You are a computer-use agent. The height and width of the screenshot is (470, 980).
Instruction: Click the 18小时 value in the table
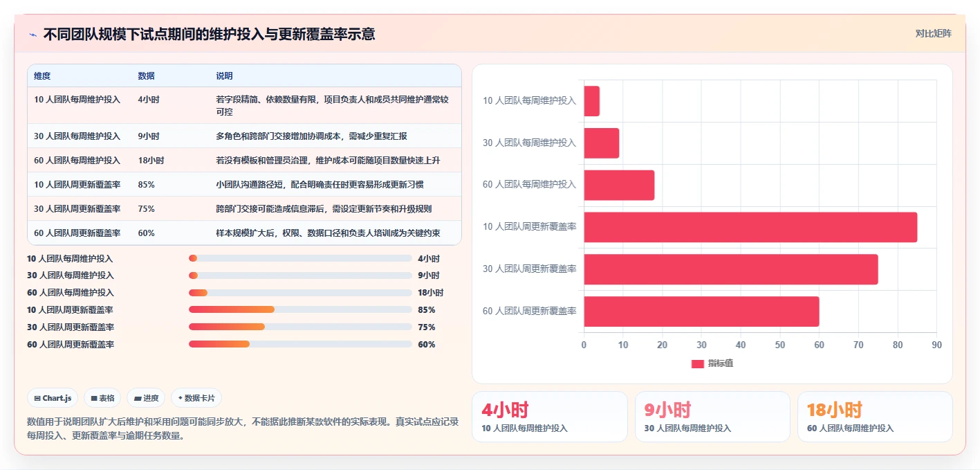151,161
